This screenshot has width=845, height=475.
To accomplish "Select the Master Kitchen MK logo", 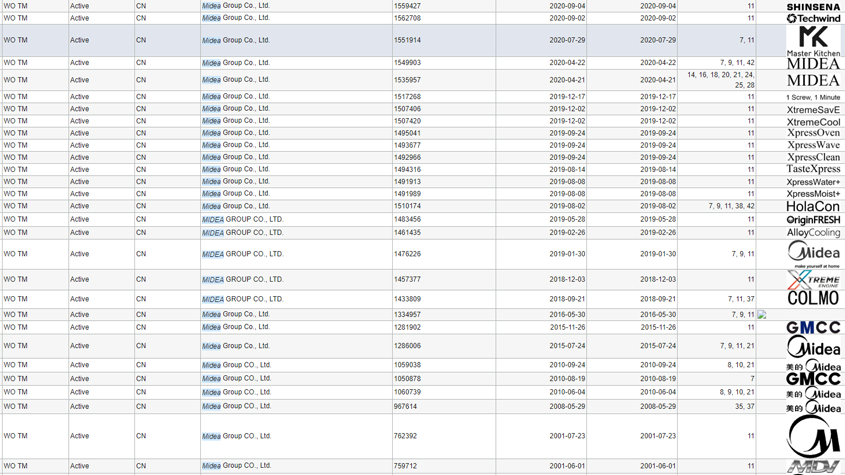I will click(x=813, y=41).
